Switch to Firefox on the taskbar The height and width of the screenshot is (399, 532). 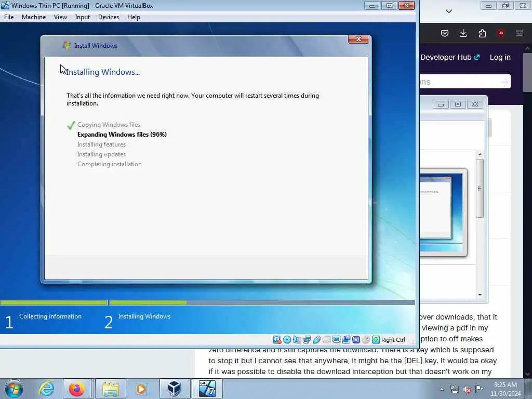[x=77, y=389]
